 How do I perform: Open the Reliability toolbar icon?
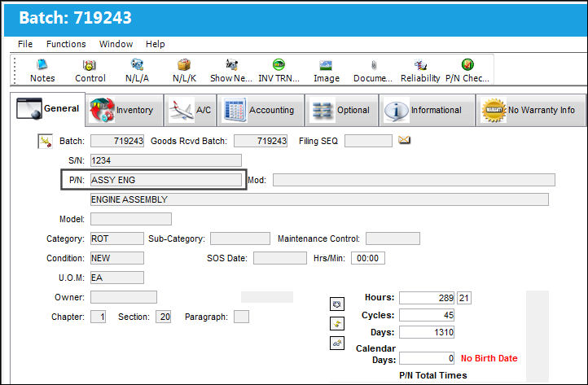(x=420, y=65)
